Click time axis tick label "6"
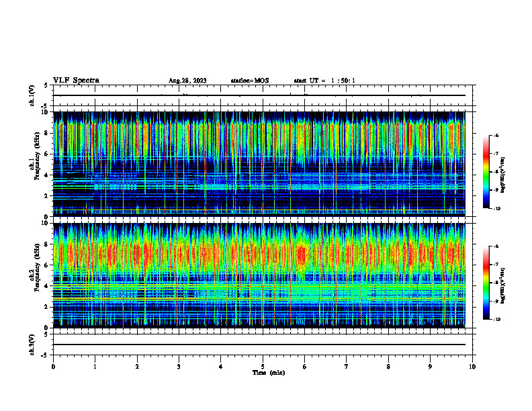The height and width of the screenshot is (411, 532). pos(305,367)
